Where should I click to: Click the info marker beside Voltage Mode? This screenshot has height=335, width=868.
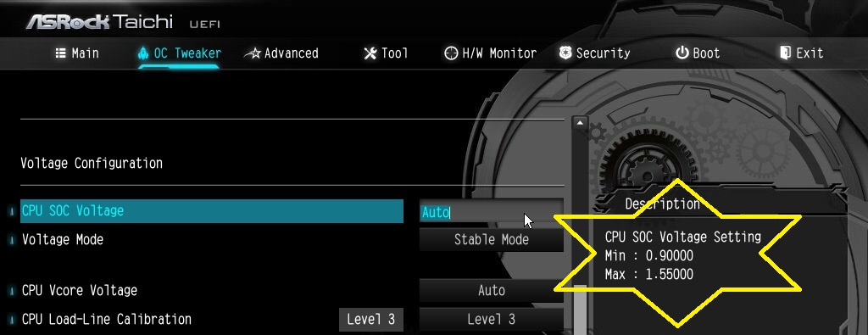tap(12, 240)
